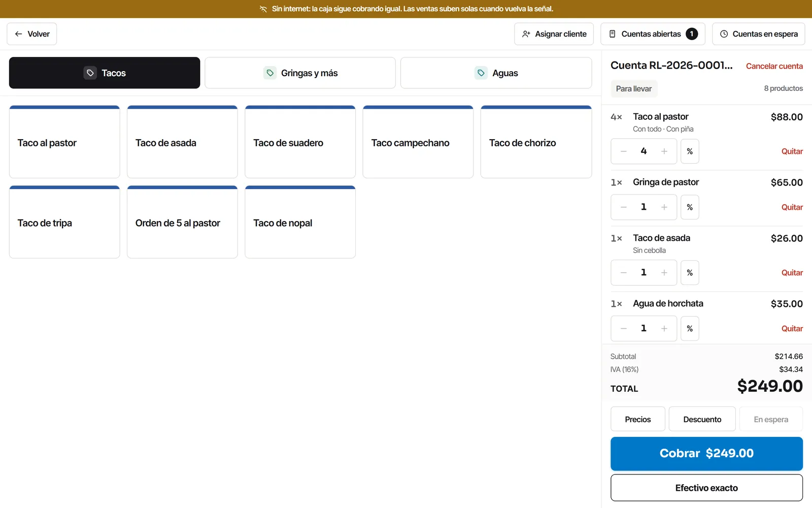Increase Taco al pastor quantity with plus
Image resolution: width=812 pixels, height=508 pixels.
point(664,151)
